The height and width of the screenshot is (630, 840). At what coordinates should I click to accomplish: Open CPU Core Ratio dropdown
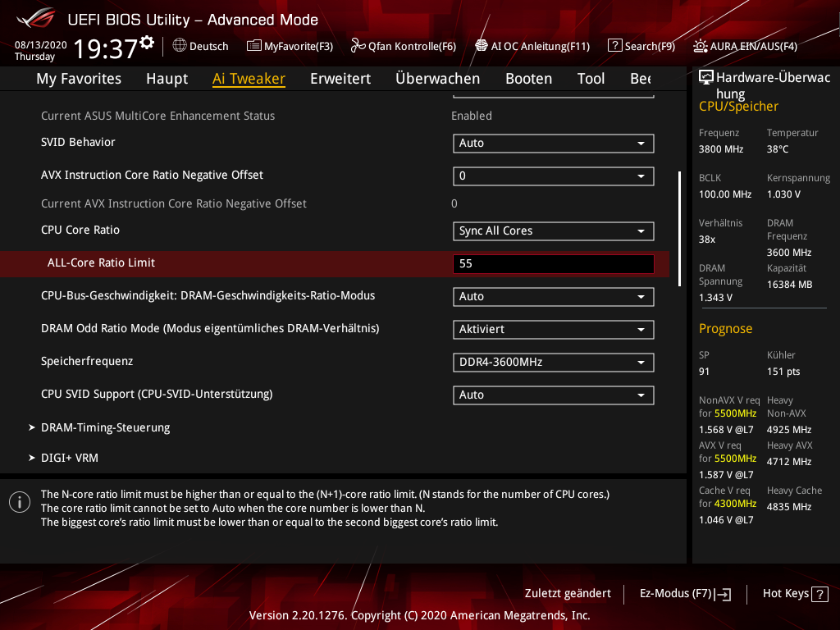pos(554,231)
